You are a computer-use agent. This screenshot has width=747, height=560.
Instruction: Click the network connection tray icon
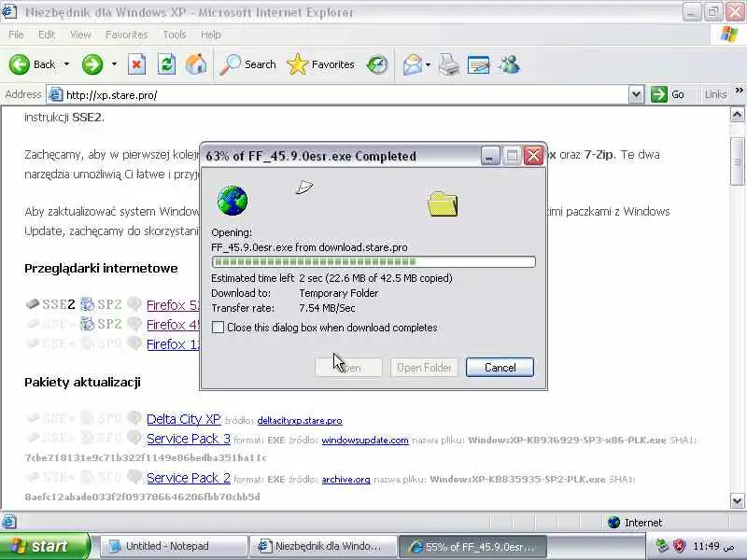pyautogui.click(x=662, y=545)
